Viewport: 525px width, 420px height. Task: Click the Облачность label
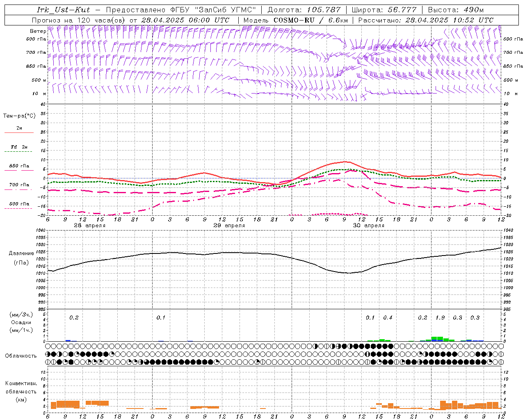point(21,356)
